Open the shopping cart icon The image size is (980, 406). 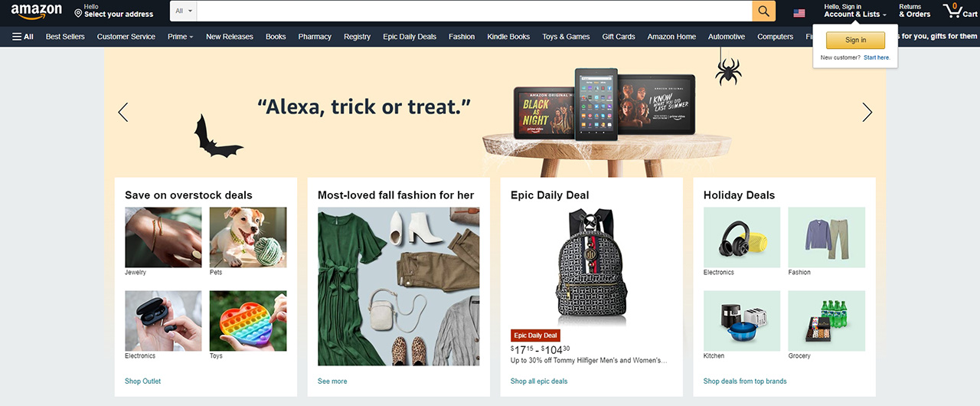pyautogui.click(x=959, y=11)
